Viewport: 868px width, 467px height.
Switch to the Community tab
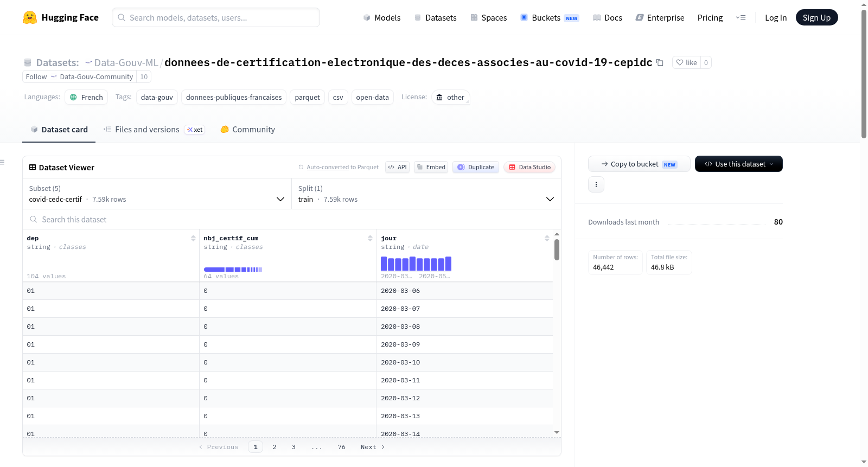click(248, 130)
